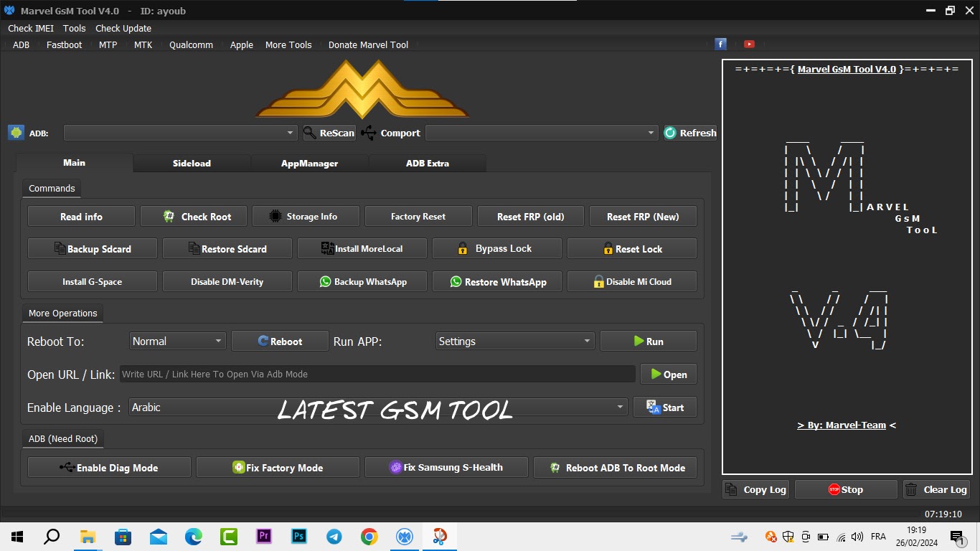Click the Android ADB icon

click(16, 133)
